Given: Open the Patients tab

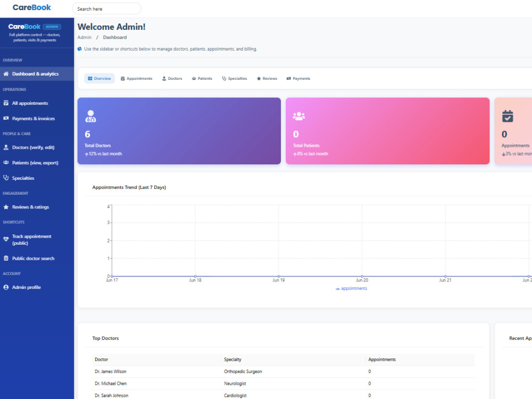Looking at the screenshot, I should point(202,78).
